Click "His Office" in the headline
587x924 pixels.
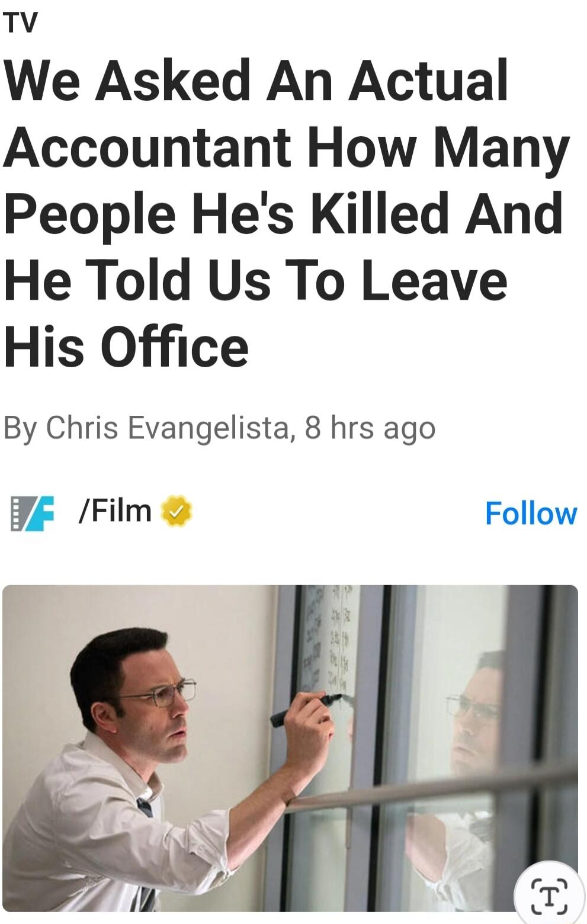click(x=126, y=347)
